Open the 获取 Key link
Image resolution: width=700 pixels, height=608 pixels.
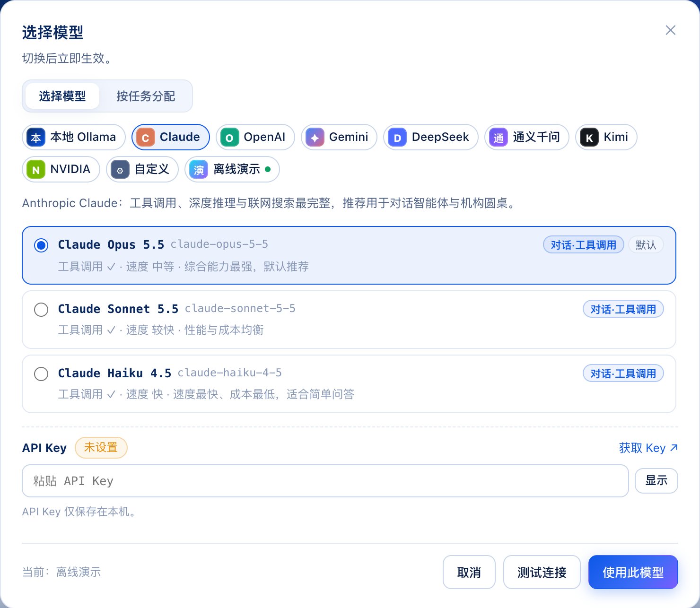648,448
